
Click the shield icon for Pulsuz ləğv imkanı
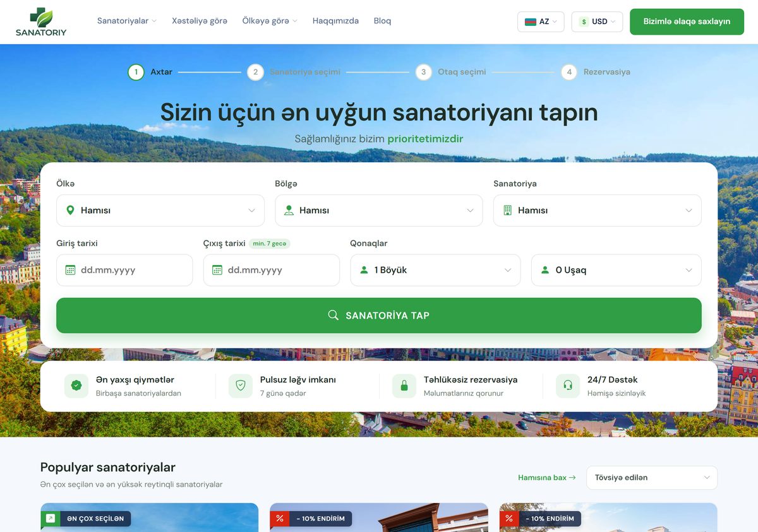click(x=240, y=386)
